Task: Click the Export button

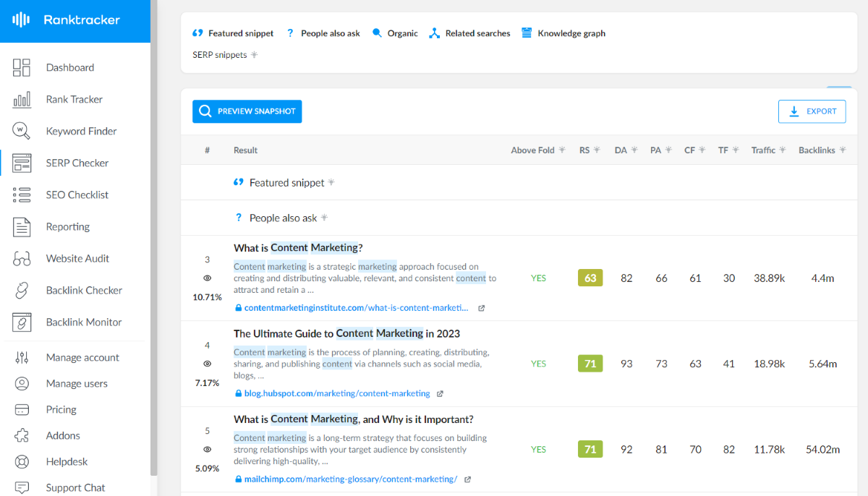Action: [812, 111]
